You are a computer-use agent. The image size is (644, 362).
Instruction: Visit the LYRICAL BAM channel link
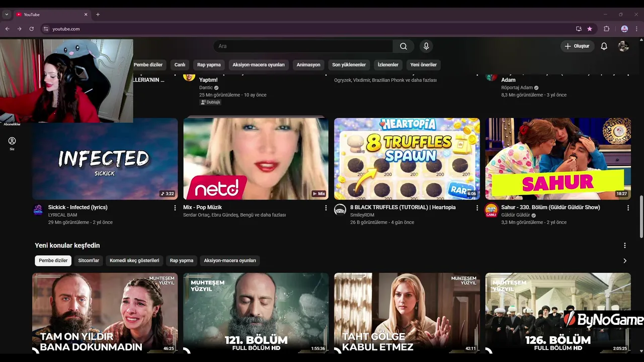point(63,215)
